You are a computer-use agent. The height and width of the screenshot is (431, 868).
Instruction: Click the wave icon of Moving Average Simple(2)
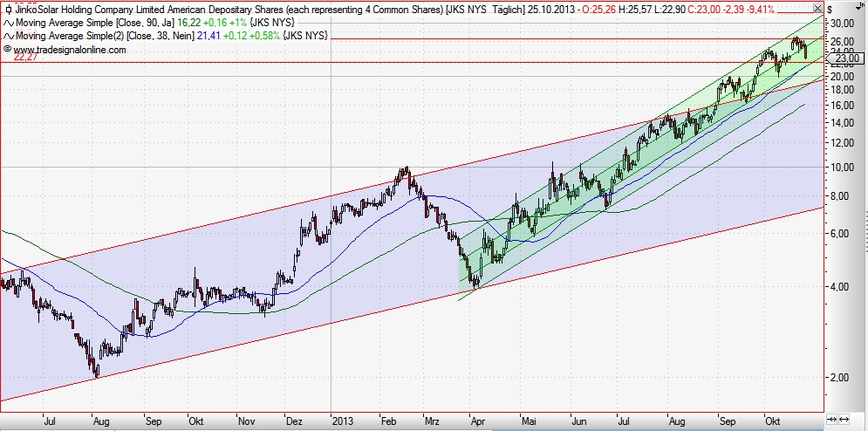(9, 36)
